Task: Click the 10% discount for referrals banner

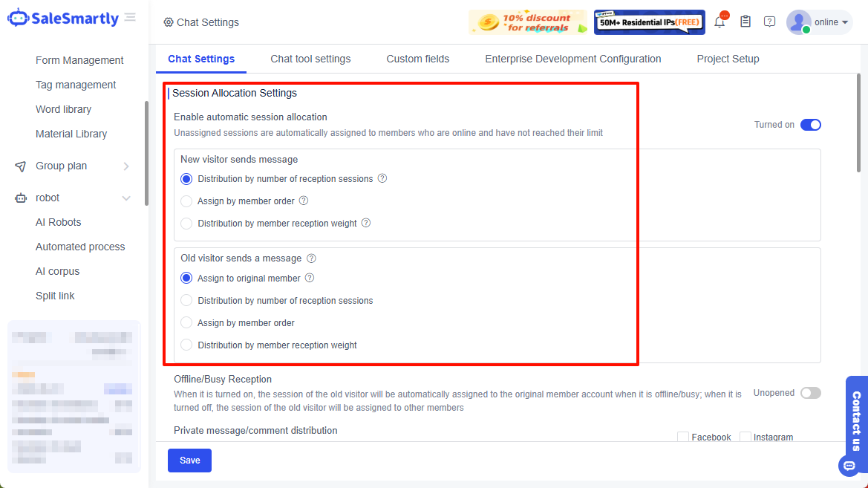Action: [527, 22]
